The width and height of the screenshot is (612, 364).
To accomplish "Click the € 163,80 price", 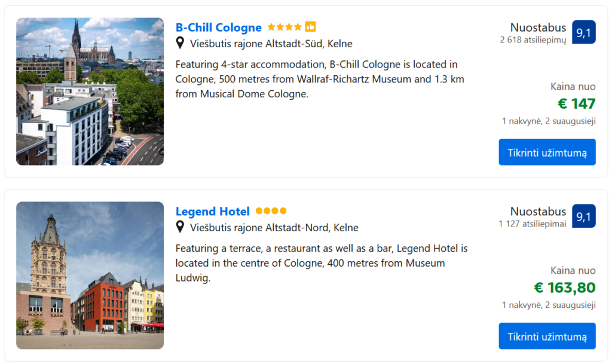I will [564, 288].
